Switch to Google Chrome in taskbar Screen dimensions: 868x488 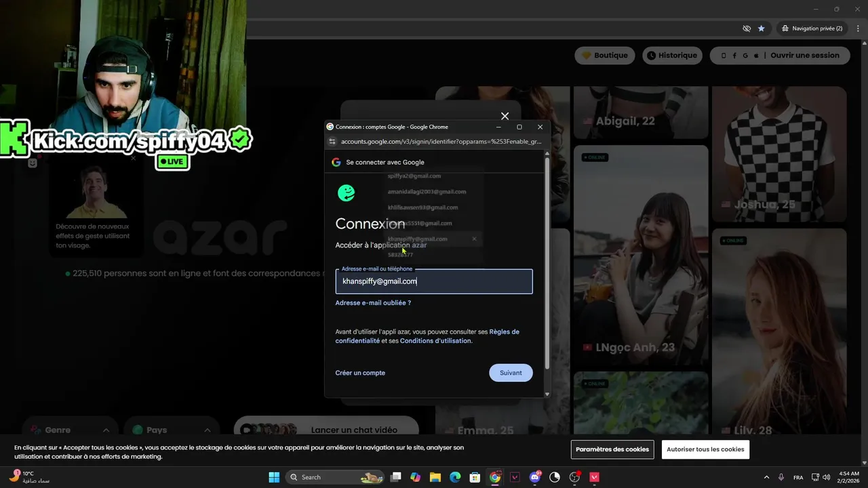tap(495, 477)
